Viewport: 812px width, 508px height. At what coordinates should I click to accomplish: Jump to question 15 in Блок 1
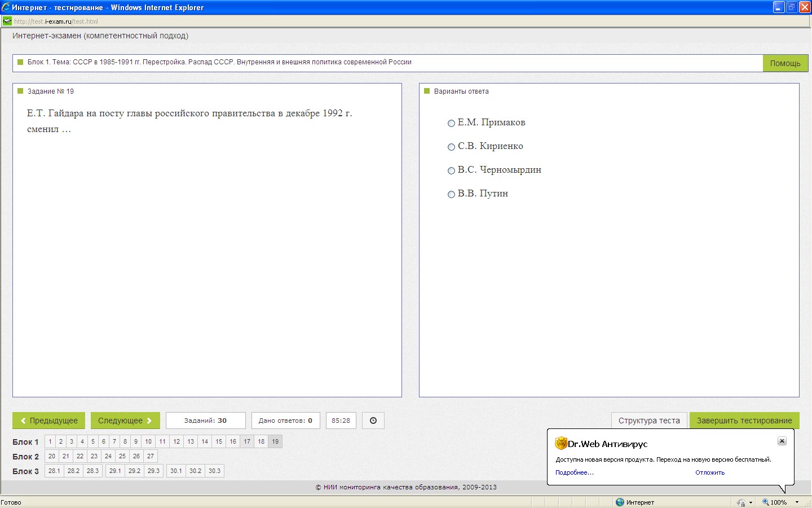pyautogui.click(x=219, y=441)
